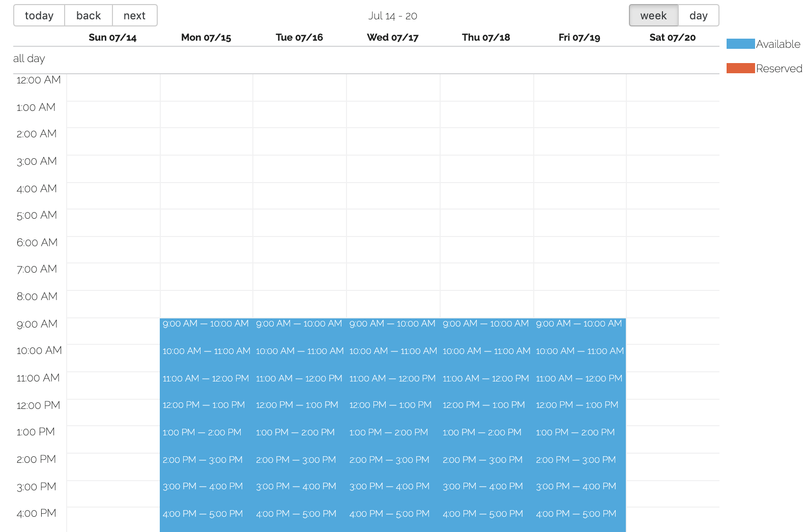Click the blue Available legend swatch

(x=740, y=44)
